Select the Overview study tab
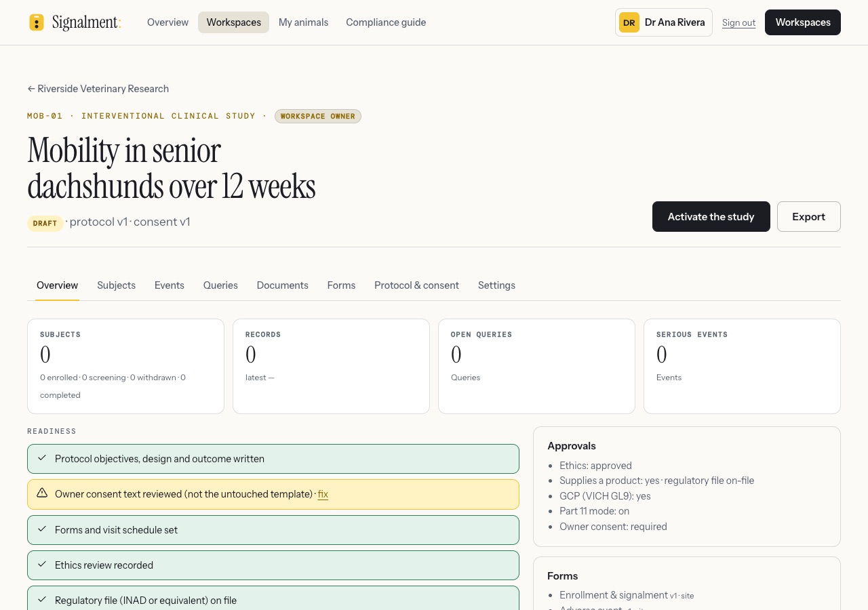This screenshot has width=868, height=610. coord(57,285)
